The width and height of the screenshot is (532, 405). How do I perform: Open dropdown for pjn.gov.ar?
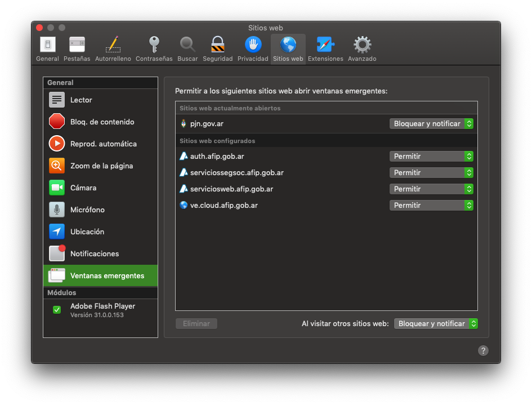431,123
